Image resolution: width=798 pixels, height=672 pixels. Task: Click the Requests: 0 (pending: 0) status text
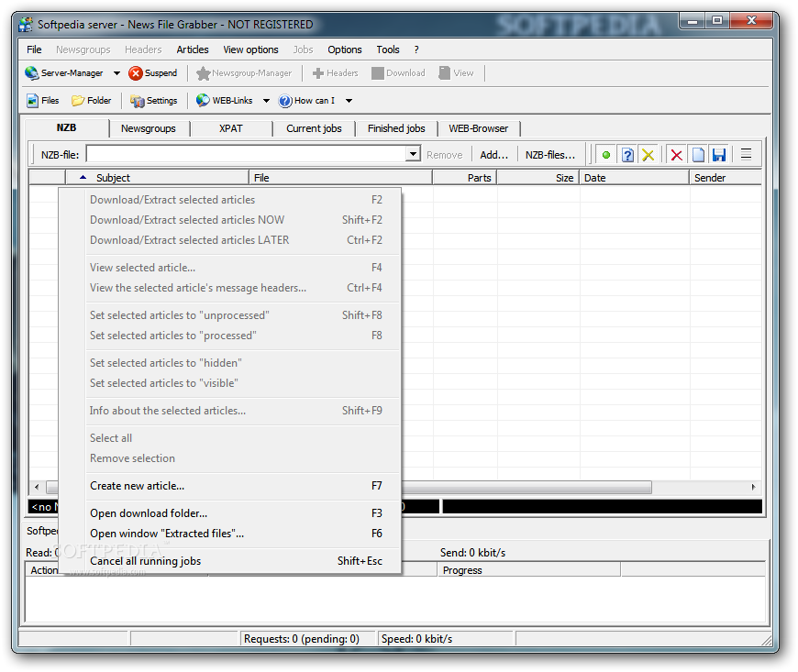pos(301,639)
